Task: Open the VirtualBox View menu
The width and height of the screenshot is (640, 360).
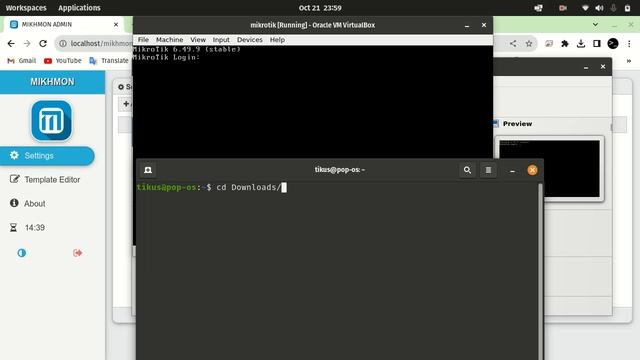Action: (198, 40)
